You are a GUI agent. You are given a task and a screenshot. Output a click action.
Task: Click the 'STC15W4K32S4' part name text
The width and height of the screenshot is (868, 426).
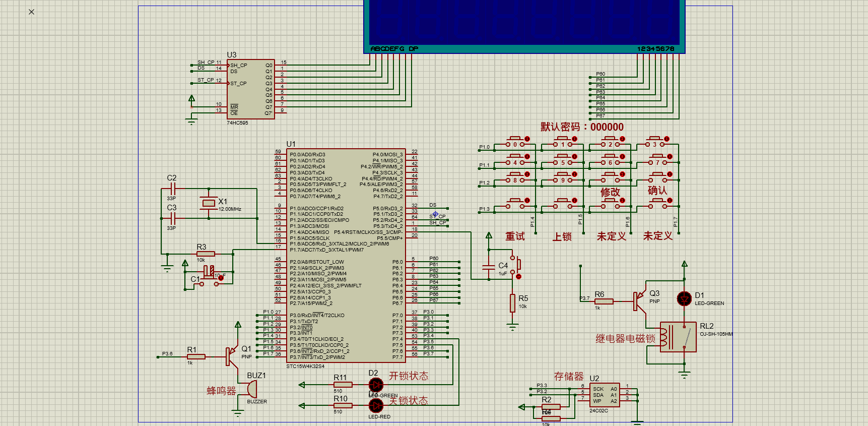click(305, 367)
